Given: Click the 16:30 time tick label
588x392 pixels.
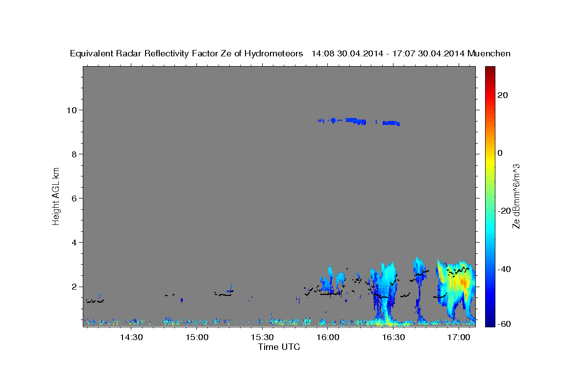Looking at the screenshot, I should click(393, 337).
